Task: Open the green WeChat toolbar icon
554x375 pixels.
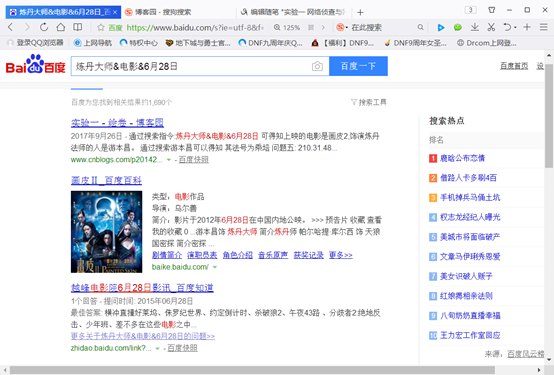Action: (x=458, y=28)
